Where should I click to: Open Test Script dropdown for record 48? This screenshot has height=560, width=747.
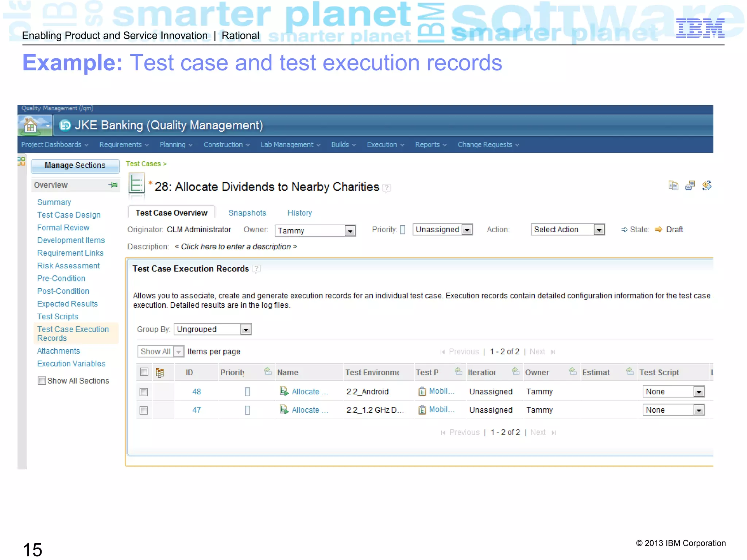click(x=673, y=392)
